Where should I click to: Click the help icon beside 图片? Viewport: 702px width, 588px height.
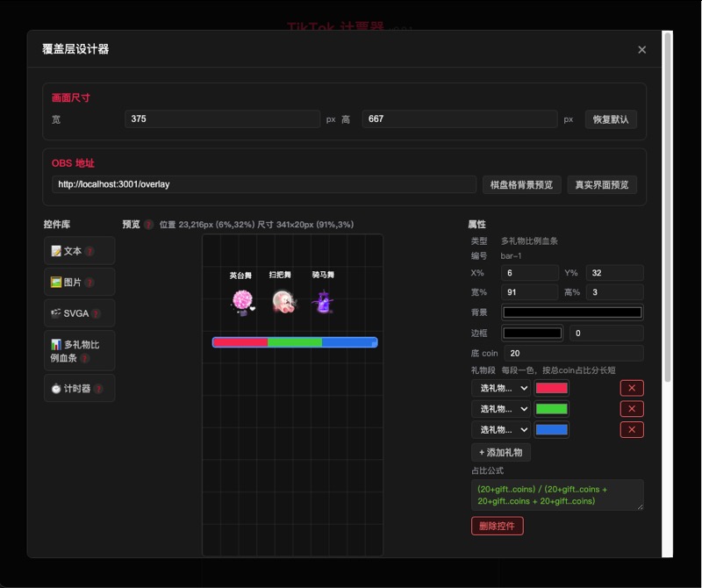pyautogui.click(x=90, y=283)
